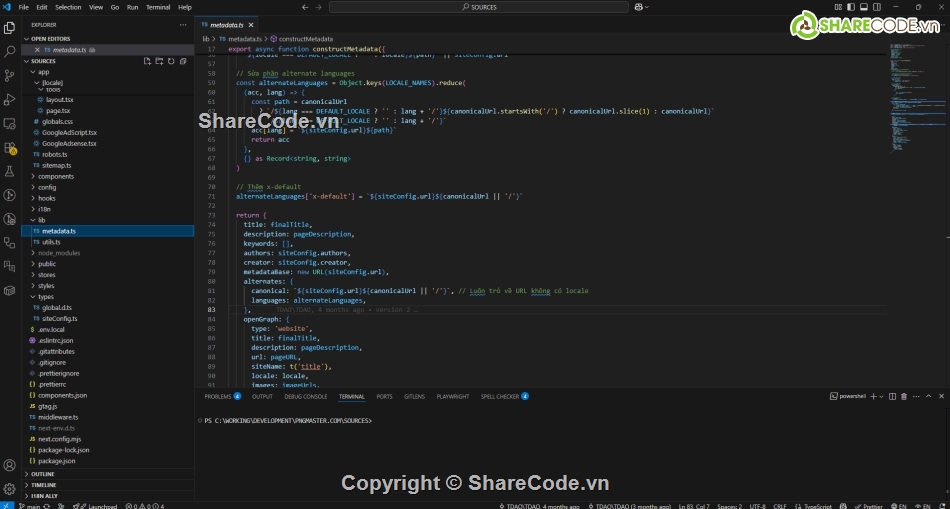Open package.json in the file tree
This screenshot has height=509, width=950.
pyautogui.click(x=108, y=461)
